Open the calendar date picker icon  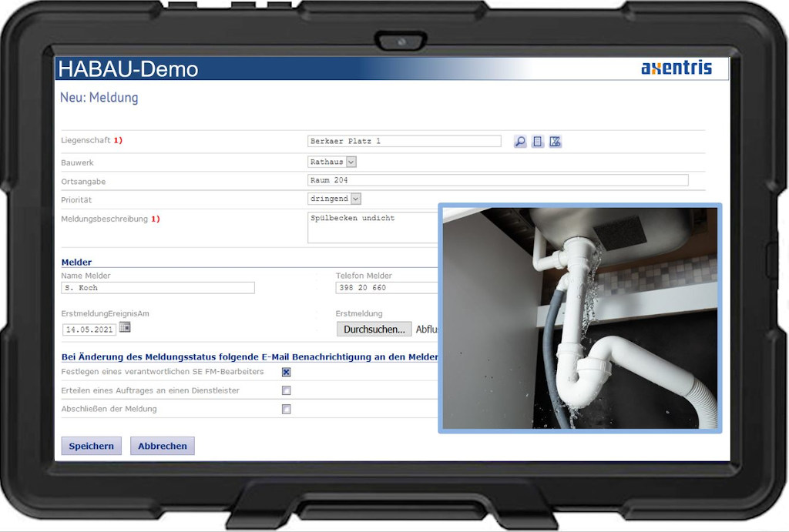pyautogui.click(x=125, y=328)
